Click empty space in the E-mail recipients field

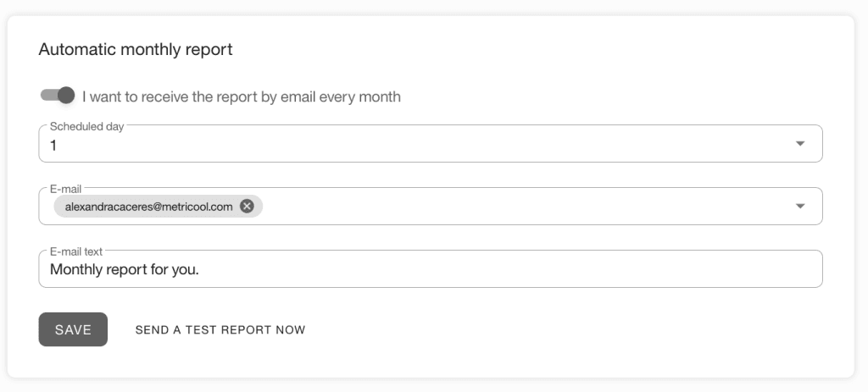(526, 207)
